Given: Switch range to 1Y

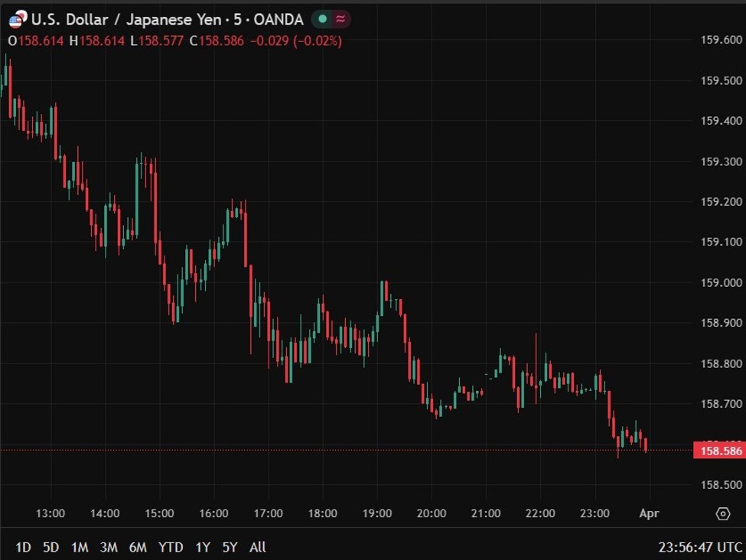Looking at the screenshot, I should click(202, 547).
